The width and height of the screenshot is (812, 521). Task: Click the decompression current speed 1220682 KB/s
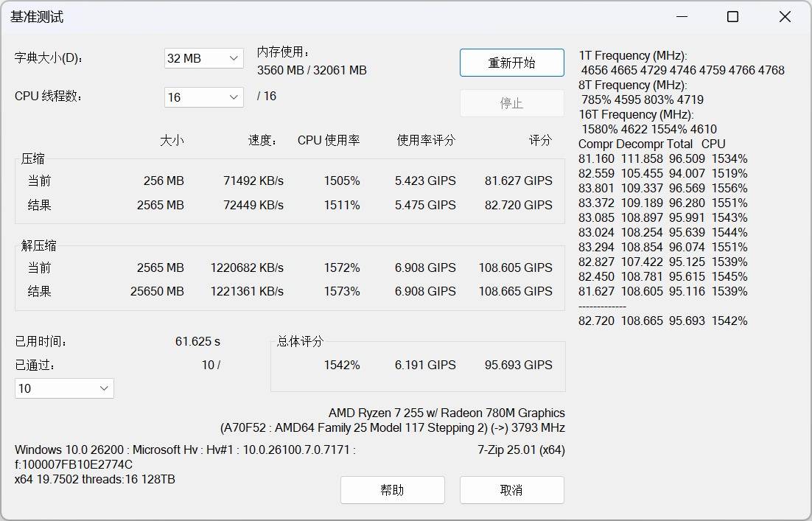pos(247,268)
